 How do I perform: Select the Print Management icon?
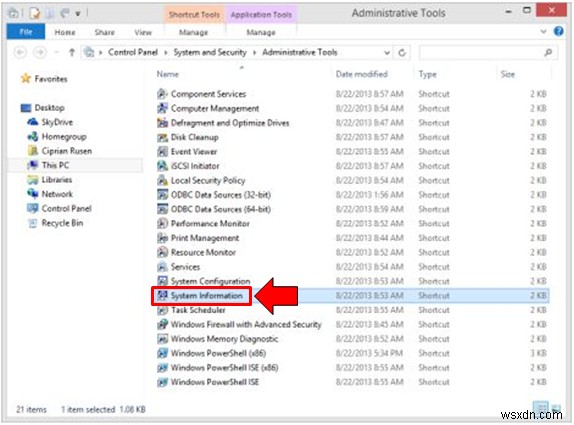click(162, 238)
